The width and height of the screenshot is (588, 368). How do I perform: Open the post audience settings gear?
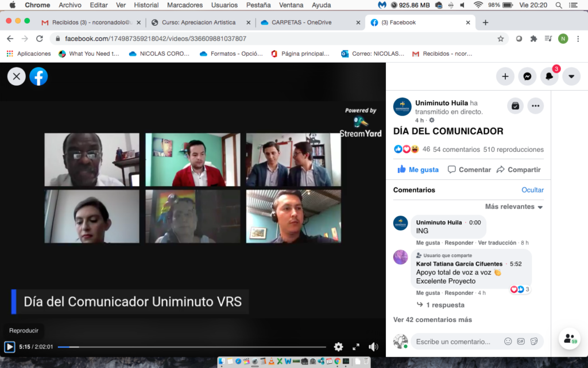pos(432,120)
